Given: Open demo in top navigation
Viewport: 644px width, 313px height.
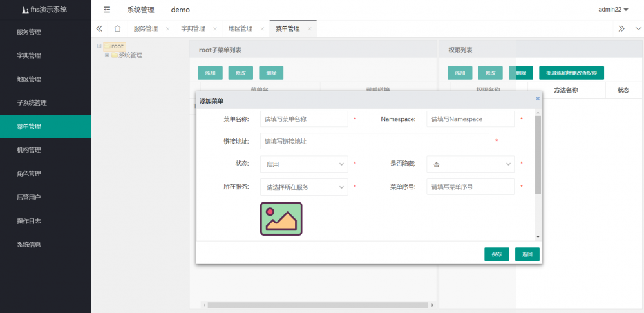Looking at the screenshot, I should (x=180, y=10).
